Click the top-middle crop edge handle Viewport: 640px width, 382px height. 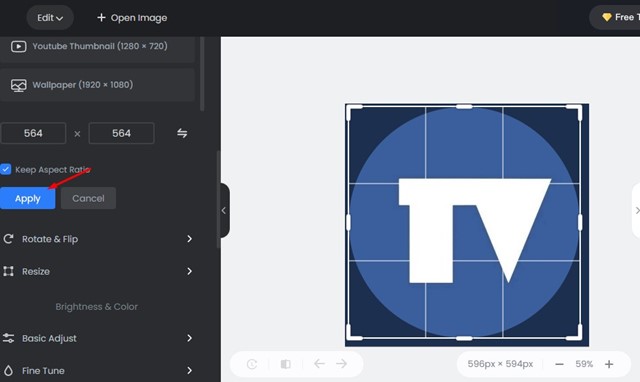click(x=464, y=107)
